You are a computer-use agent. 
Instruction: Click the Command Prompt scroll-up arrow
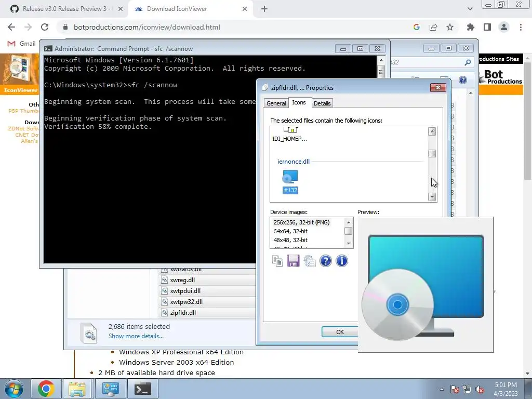[381, 60]
